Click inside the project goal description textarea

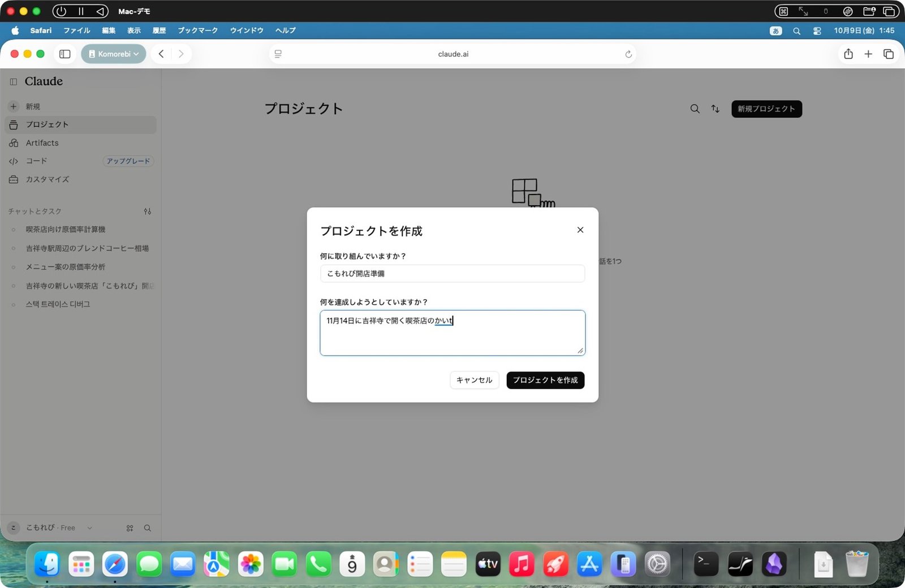click(x=453, y=333)
